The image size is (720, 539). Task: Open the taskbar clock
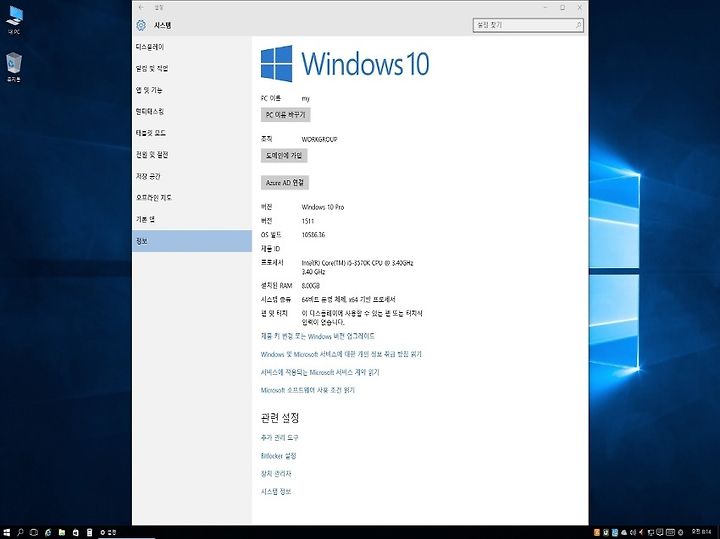[702, 532]
